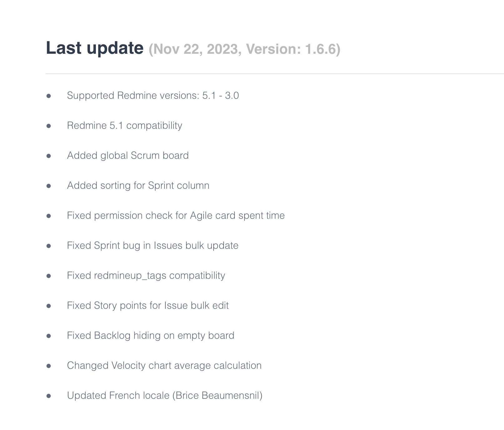Click the "Redmine 5.1 compatibility" entry
Screen dimensions: 504x430
[124, 126]
